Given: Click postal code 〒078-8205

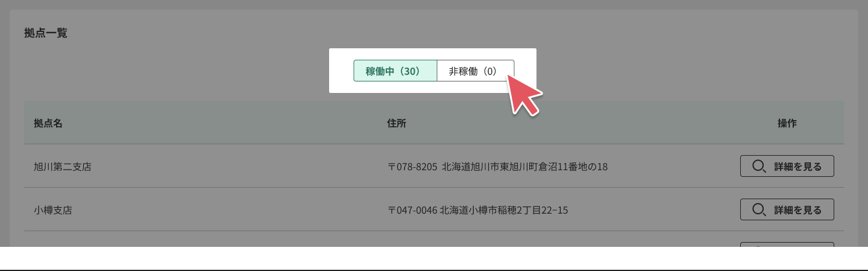Looking at the screenshot, I should coord(412,167).
